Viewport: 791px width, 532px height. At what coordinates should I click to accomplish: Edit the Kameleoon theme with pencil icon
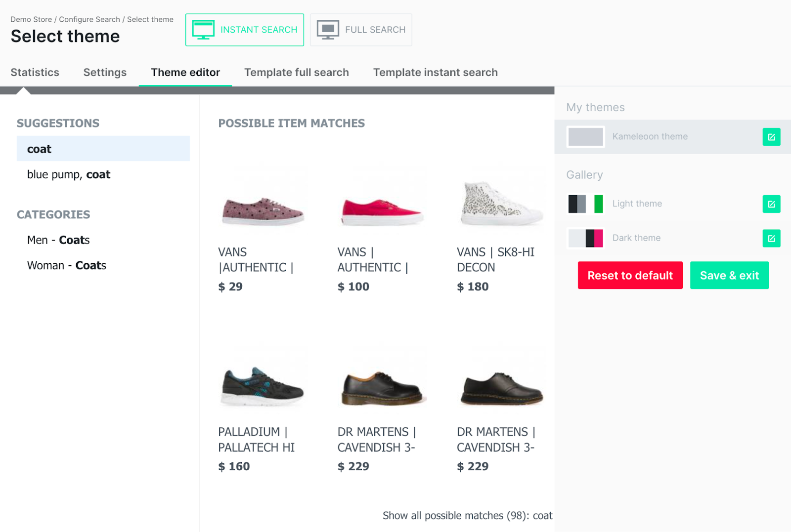tap(771, 137)
